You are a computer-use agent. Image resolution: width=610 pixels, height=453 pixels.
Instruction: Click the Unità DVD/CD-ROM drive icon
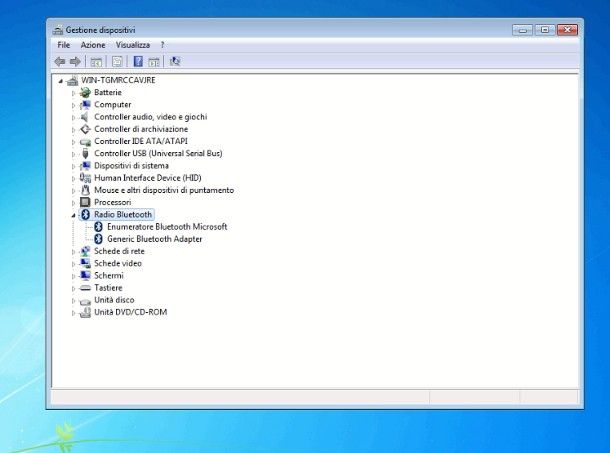pyautogui.click(x=86, y=312)
